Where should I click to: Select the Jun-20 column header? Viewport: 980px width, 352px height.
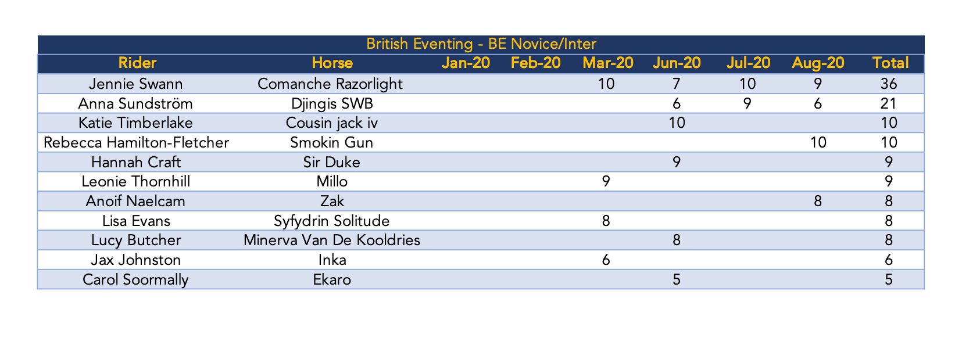coord(676,63)
